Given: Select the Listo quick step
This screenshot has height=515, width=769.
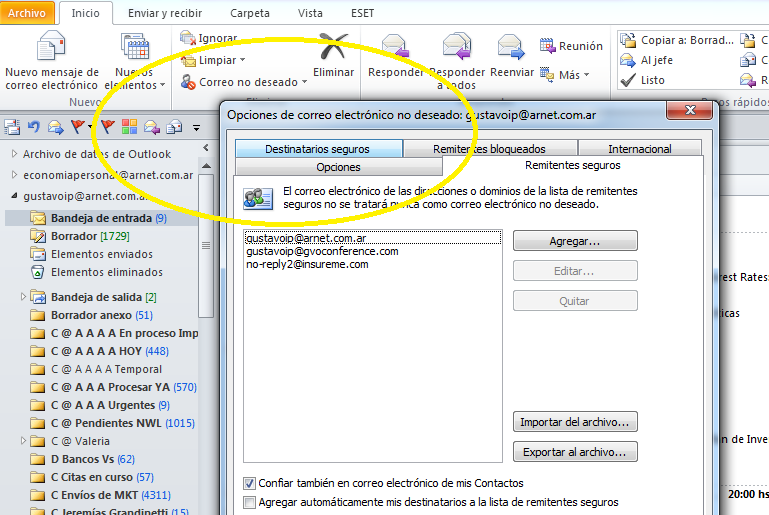Looking at the screenshot, I should tap(642, 80).
